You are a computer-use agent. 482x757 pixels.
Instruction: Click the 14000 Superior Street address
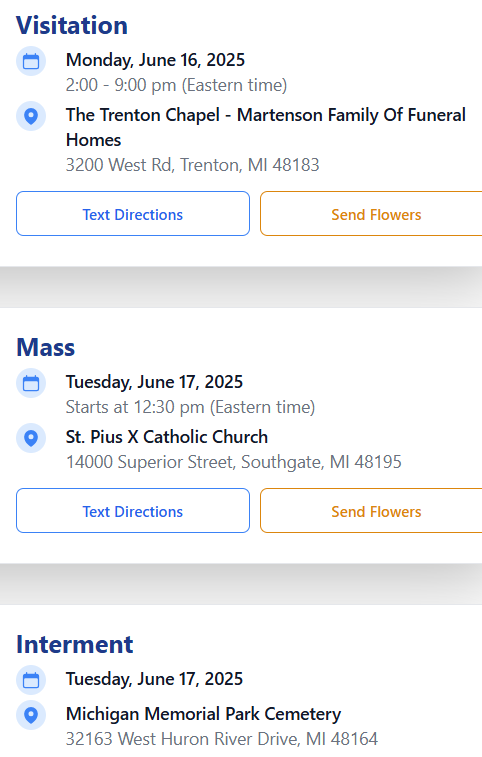[234, 462]
